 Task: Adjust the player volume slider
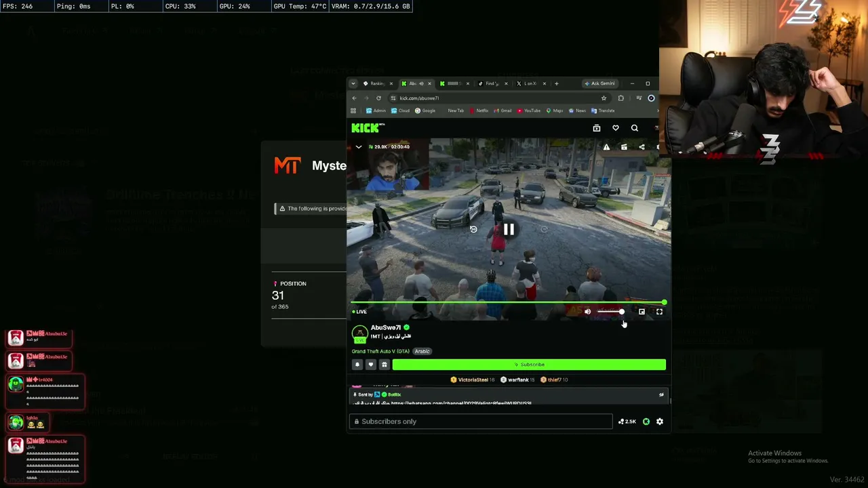coord(610,312)
